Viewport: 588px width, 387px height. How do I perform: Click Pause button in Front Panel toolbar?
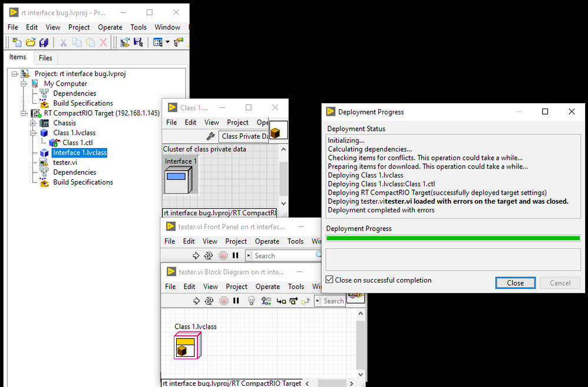click(x=236, y=255)
